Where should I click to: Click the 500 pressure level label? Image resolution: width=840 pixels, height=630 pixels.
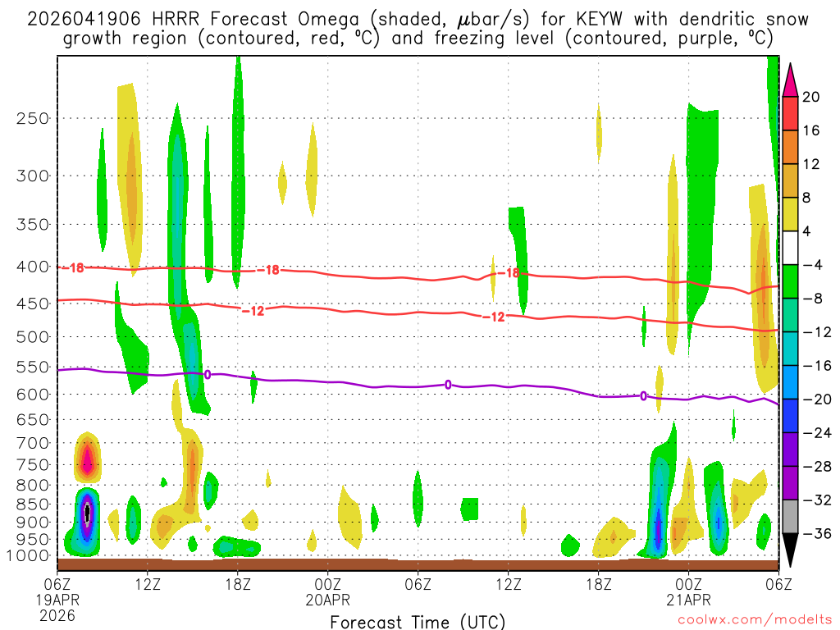tap(33, 337)
